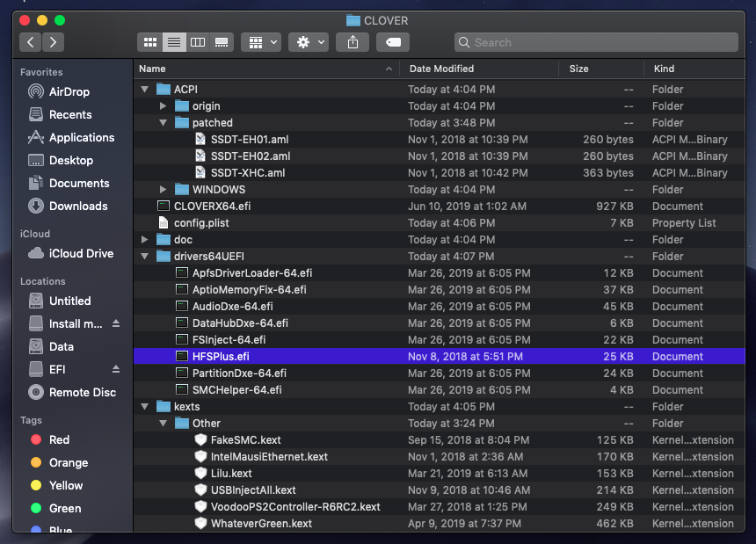Screen dimensions: 756x544
Task: Expand the WINDOWS folder
Action: pos(163,189)
